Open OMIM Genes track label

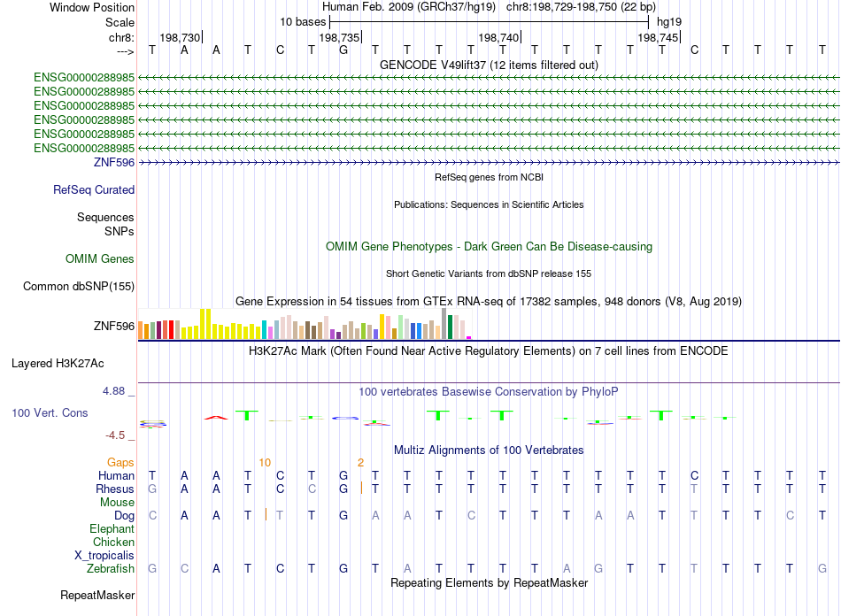(99, 259)
